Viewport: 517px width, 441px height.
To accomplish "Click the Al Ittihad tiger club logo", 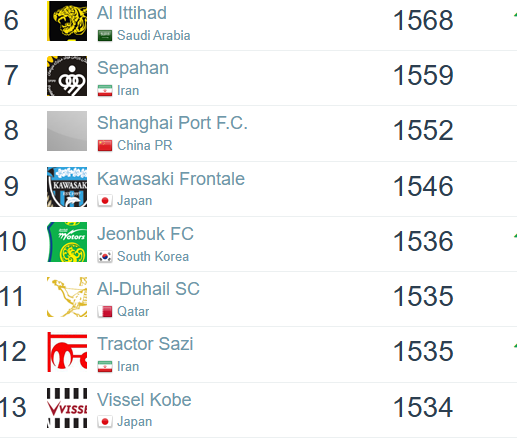I will (67, 21).
